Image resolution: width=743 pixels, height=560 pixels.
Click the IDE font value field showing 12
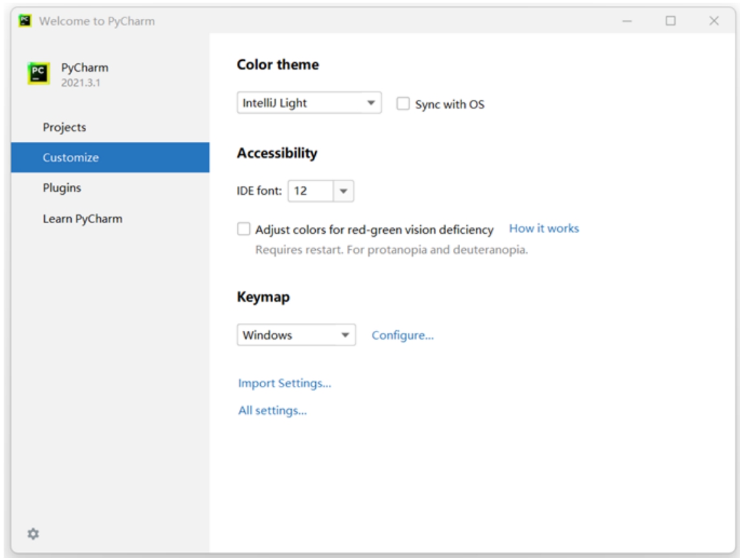[x=311, y=191]
